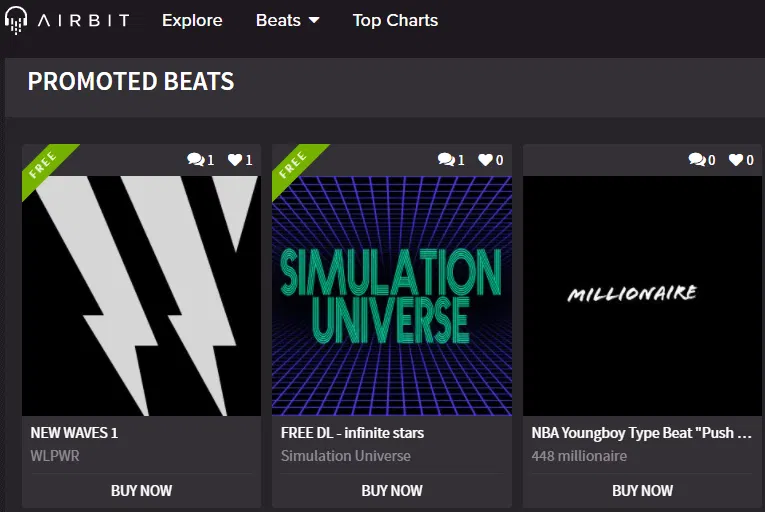
Task: Heart the FREE DL infinite stars beat
Action: pos(486,160)
